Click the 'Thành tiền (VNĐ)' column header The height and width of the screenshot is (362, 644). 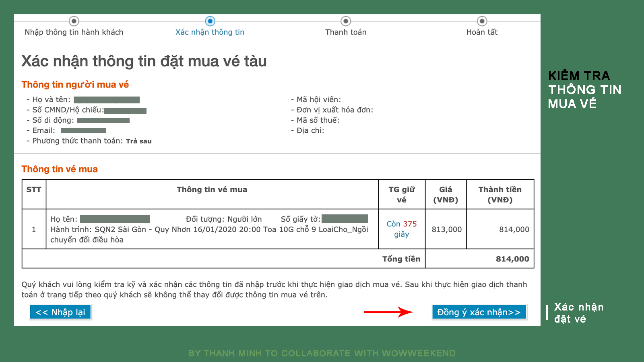click(500, 195)
